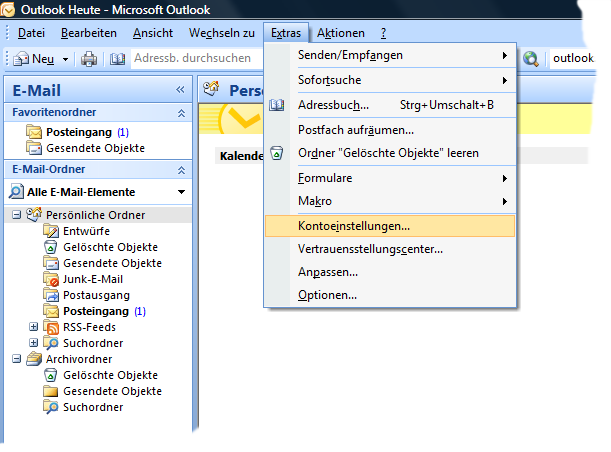Click the Archivordner icon

34,358
